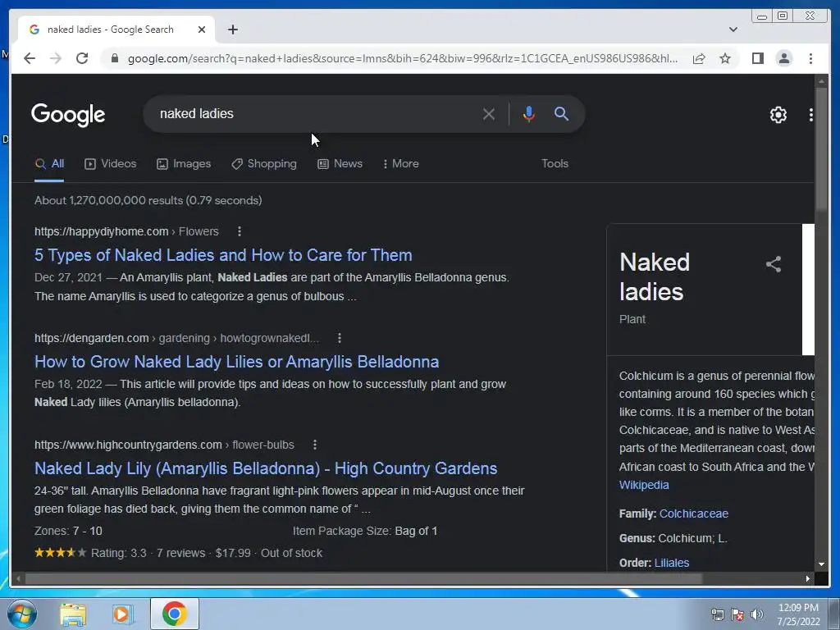Click the Chrome icon in the taskbar
This screenshot has width=840, height=630.
(x=174, y=614)
